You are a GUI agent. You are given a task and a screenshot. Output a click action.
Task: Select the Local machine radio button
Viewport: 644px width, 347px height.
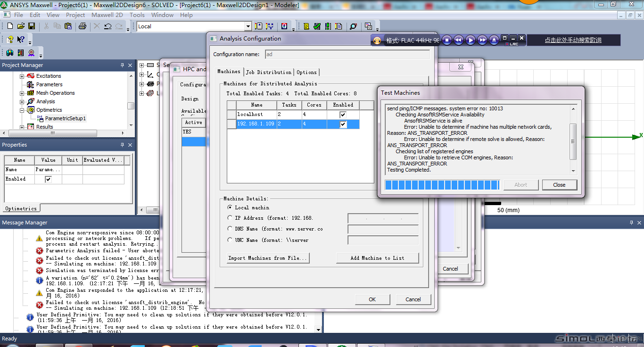(230, 207)
